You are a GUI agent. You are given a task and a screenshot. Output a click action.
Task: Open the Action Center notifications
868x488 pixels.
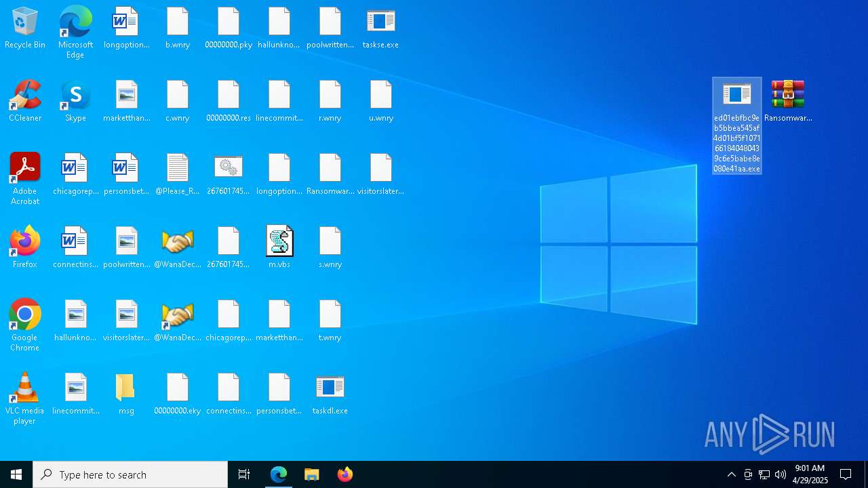pyautogui.click(x=846, y=474)
